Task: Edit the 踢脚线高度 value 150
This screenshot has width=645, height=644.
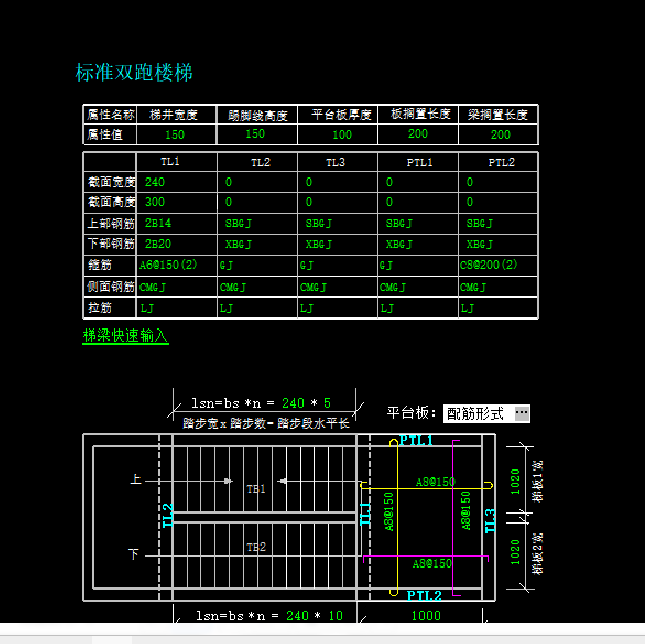Action: 255,134
